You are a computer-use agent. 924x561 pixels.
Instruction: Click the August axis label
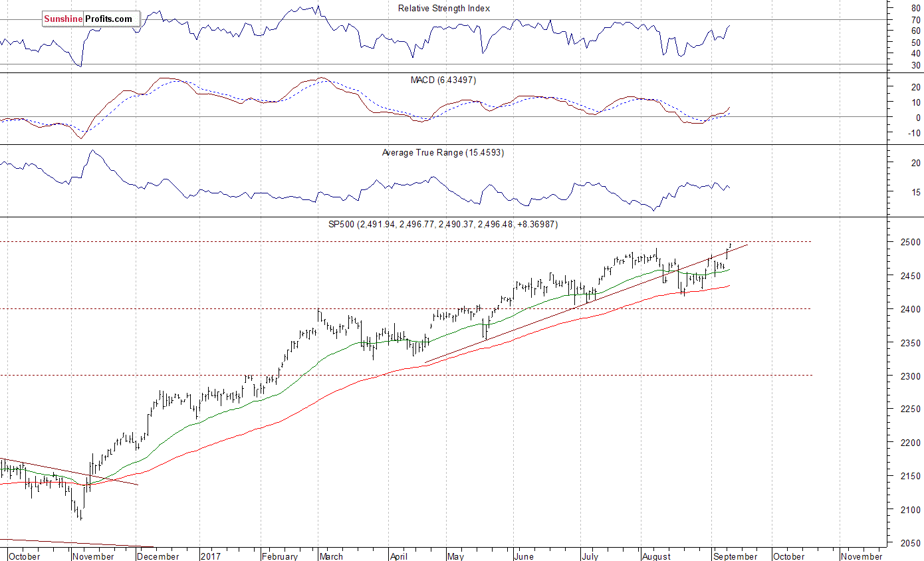point(657,556)
